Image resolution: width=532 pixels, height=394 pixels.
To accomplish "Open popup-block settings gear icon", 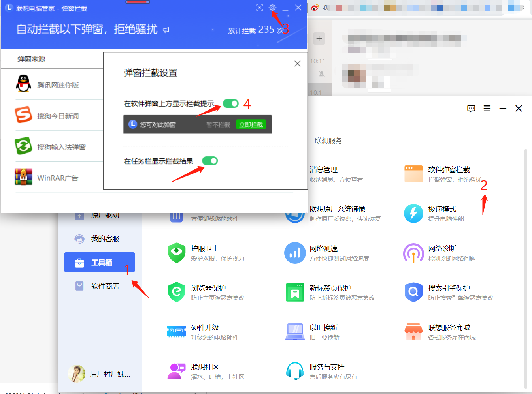I will (x=272, y=8).
